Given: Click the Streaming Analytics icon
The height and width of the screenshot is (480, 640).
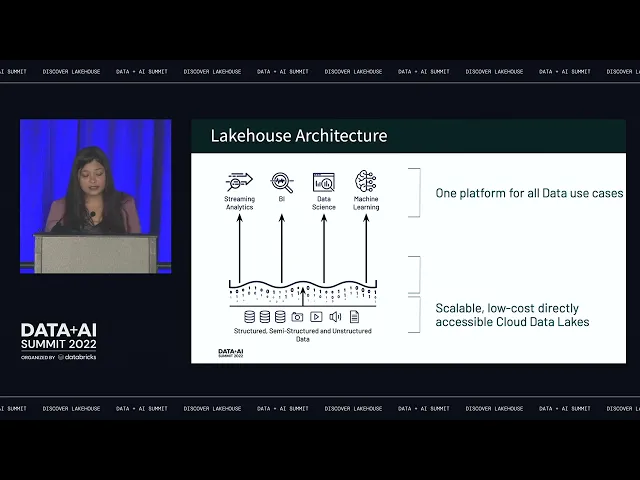Looking at the screenshot, I should (x=239, y=182).
